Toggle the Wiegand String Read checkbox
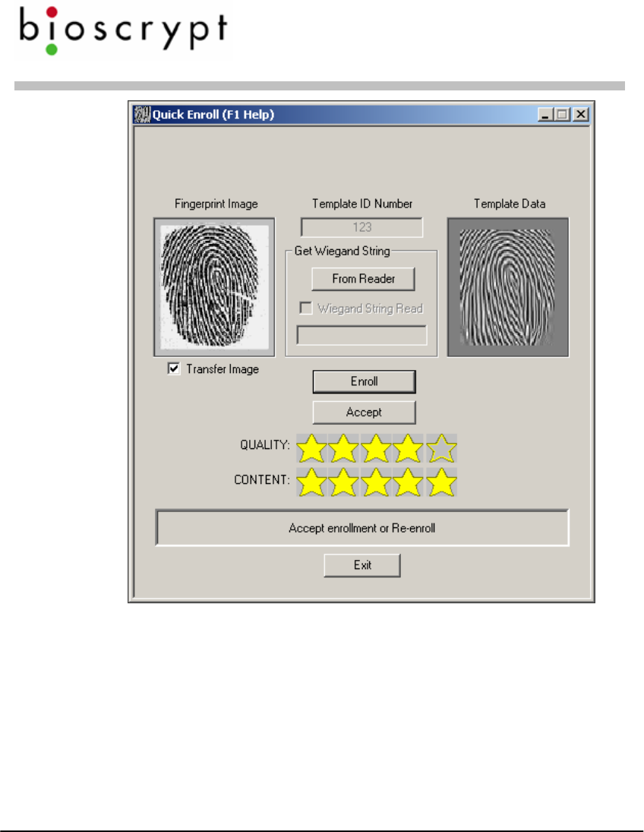The image size is (644, 832). coord(306,308)
